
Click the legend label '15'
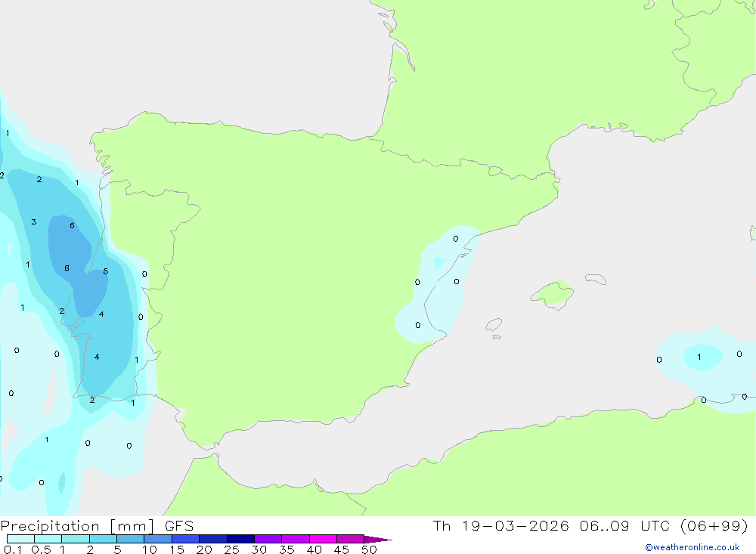pos(177,549)
